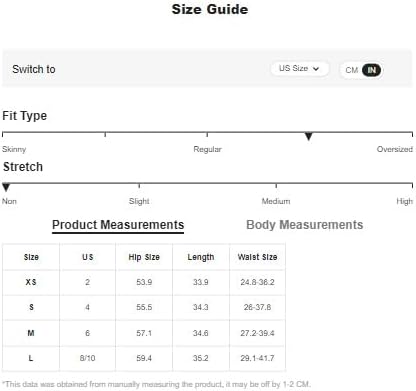Click hip size '53.9'

tap(144, 282)
